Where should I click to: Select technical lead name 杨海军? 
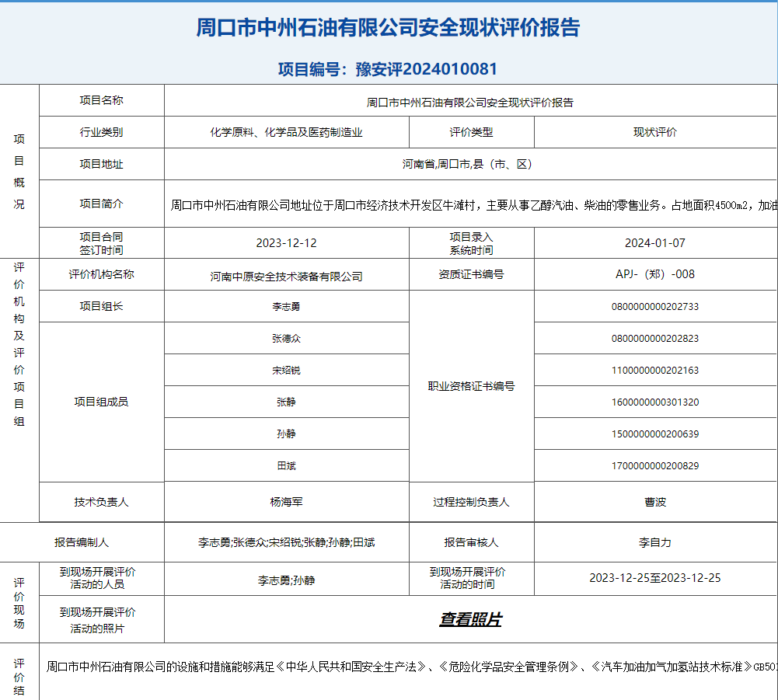[x=286, y=502]
